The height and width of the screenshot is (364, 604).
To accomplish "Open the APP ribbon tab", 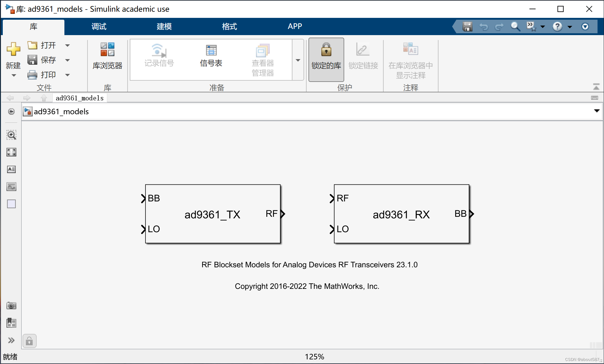I will [295, 26].
